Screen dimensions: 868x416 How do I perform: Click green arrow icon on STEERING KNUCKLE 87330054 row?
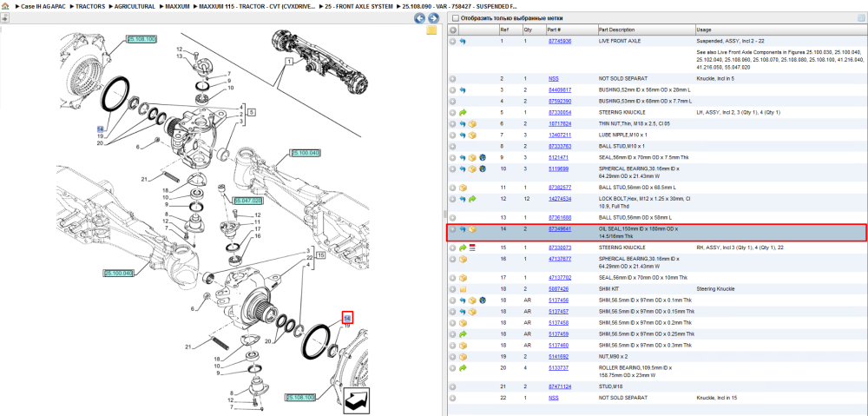tap(463, 112)
